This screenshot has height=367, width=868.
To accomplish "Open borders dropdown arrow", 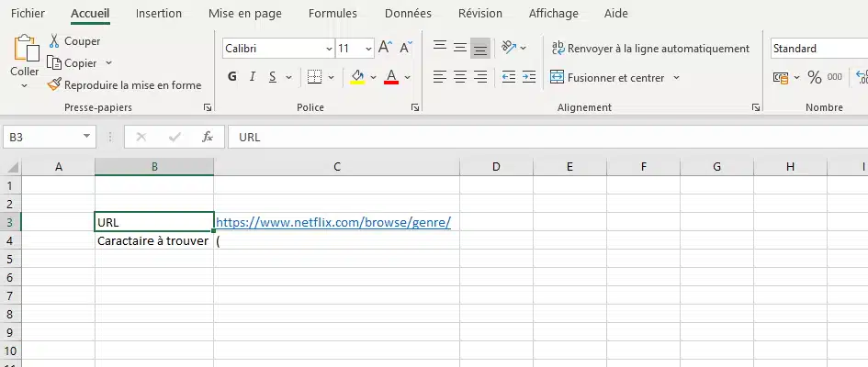I will pyautogui.click(x=331, y=77).
